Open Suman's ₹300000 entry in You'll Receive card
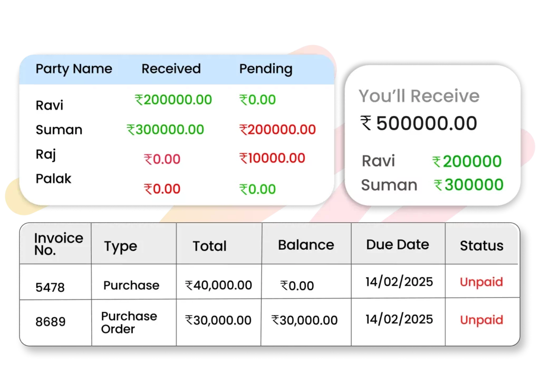 pyautogui.click(x=468, y=185)
